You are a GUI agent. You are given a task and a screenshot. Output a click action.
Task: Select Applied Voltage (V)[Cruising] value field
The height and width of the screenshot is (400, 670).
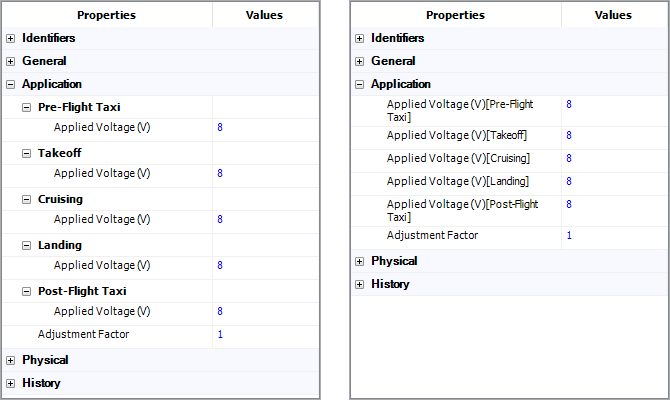click(612, 158)
